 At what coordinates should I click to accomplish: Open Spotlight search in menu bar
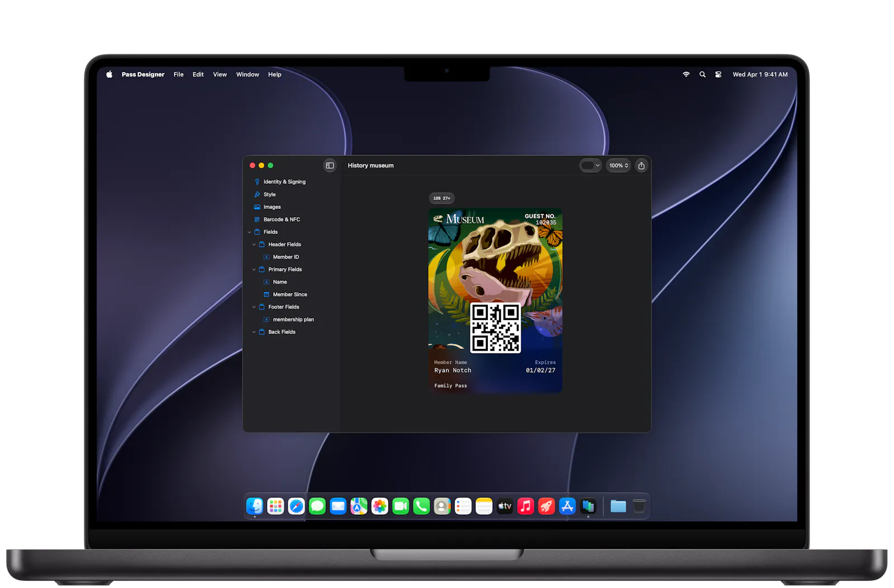[702, 74]
